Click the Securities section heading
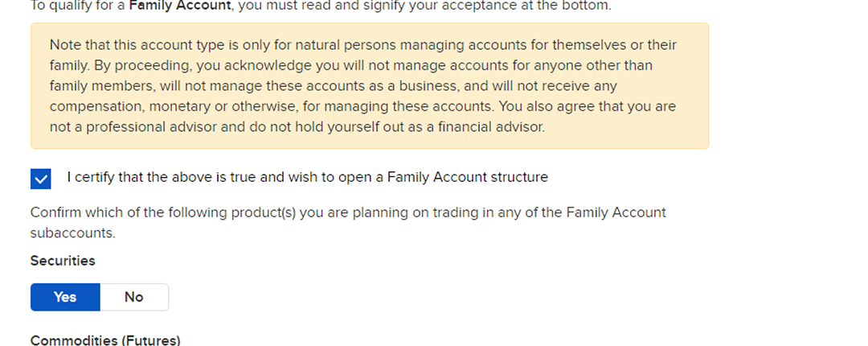Viewport: 868px width, 346px height. coord(63,261)
